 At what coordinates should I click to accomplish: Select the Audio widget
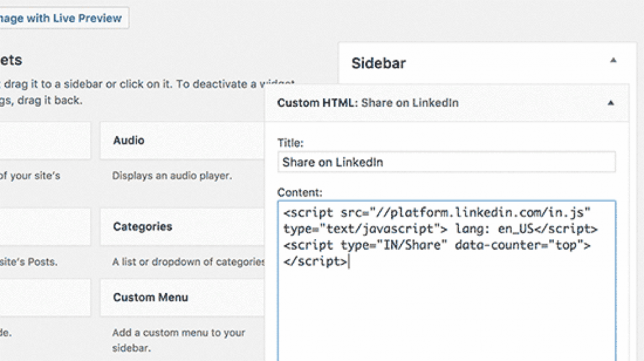pyautogui.click(x=182, y=140)
